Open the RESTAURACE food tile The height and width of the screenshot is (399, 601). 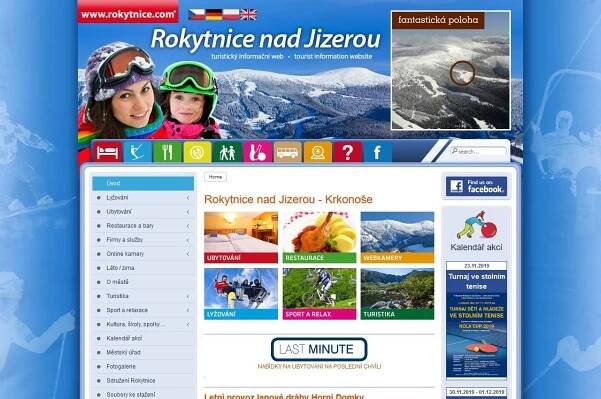tap(319, 238)
